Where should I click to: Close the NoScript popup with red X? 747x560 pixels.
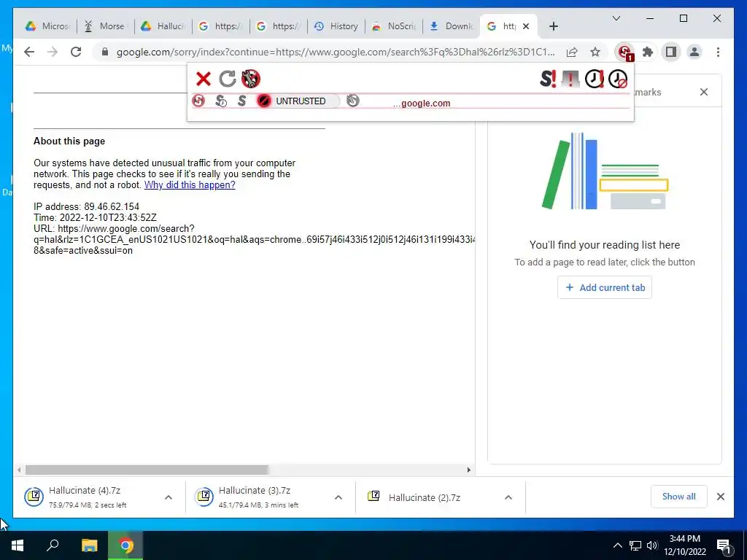point(204,79)
